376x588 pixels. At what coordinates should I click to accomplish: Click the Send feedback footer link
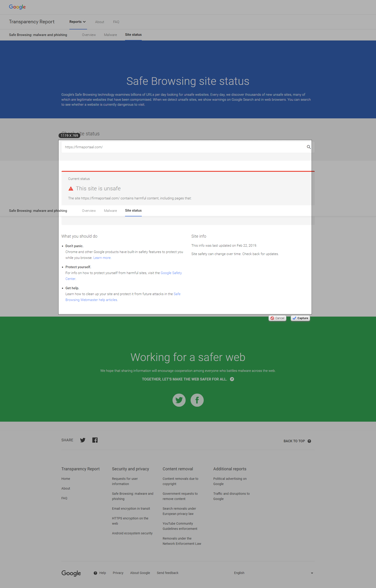click(x=168, y=573)
